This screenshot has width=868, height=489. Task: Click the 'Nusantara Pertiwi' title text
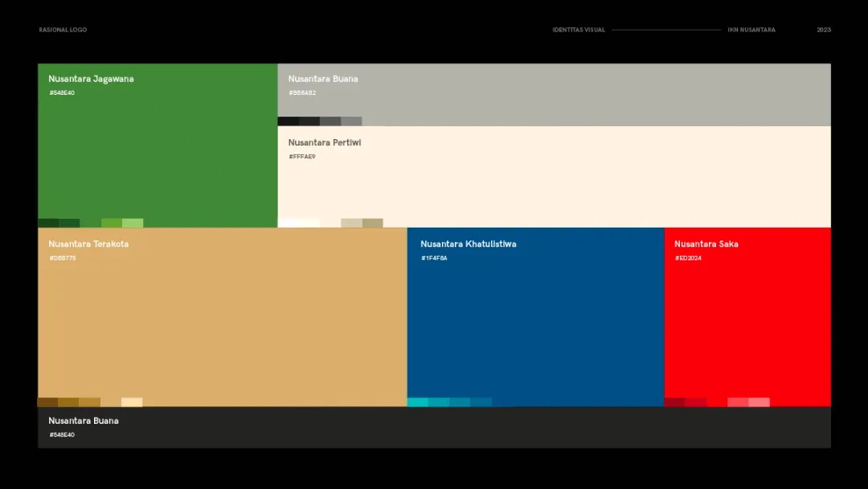pos(325,142)
